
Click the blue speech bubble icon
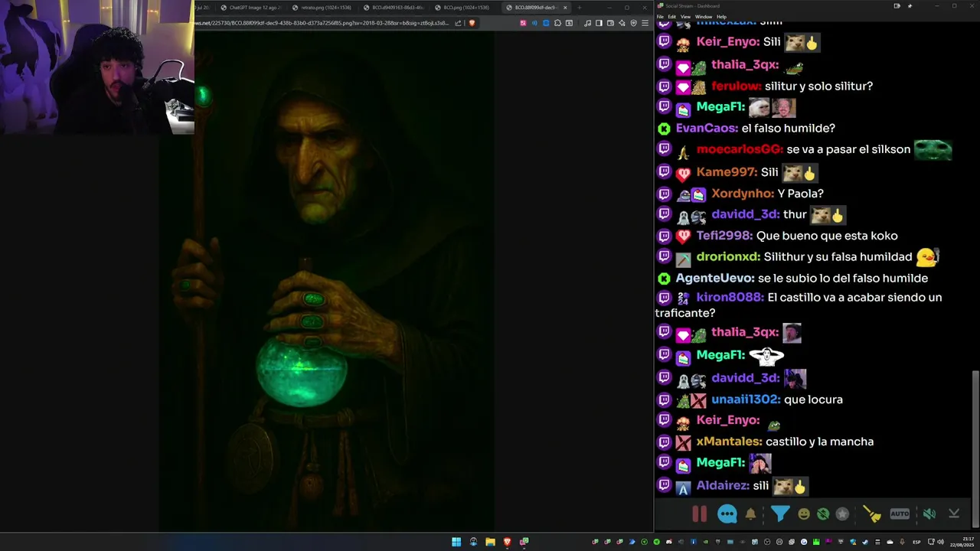coord(727,514)
